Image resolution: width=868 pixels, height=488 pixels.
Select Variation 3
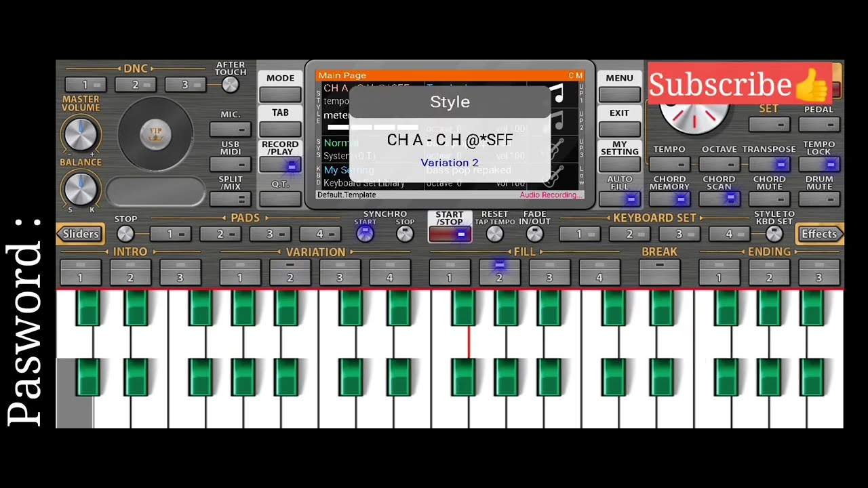point(340,272)
